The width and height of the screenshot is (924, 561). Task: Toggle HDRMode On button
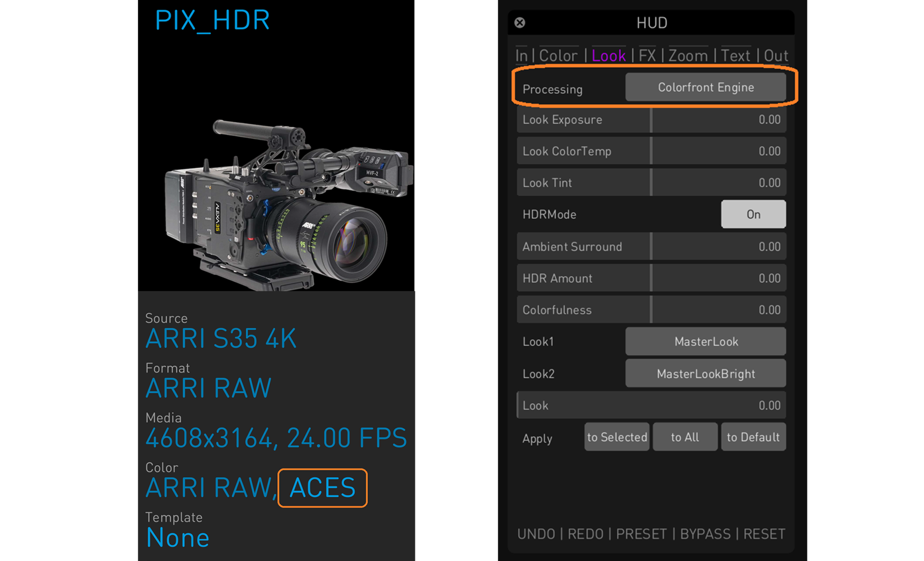(753, 214)
